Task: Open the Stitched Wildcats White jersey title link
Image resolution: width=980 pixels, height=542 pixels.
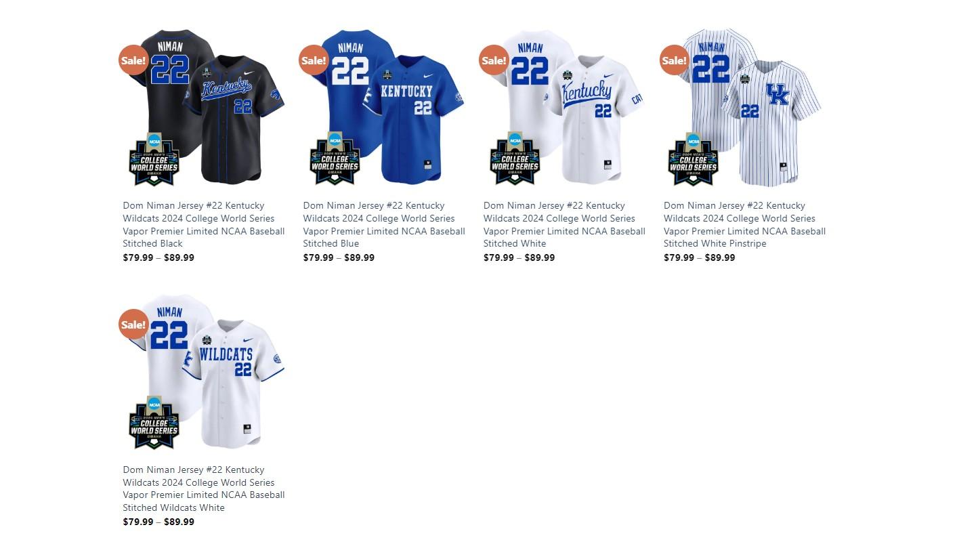Action: (x=204, y=488)
